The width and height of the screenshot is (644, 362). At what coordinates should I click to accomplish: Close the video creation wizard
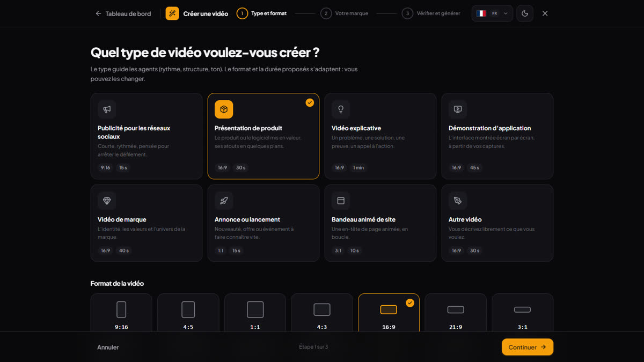545,13
